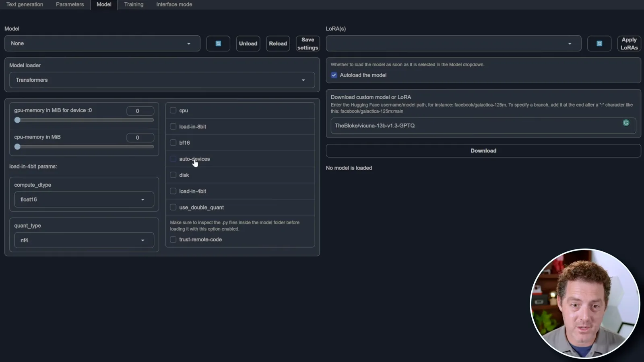Screen dimensions: 644x362
Task: Open quant_type nf4 dropdown
Action: tap(84, 240)
